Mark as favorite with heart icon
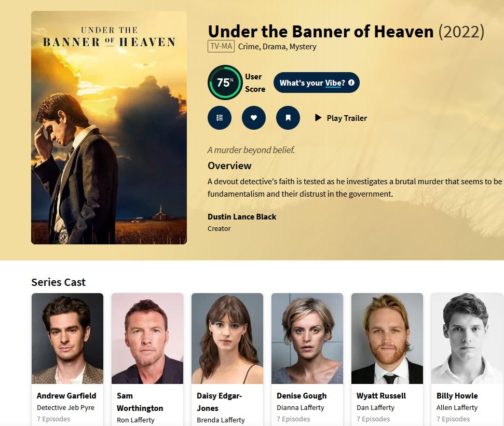504x426 pixels. coord(254,118)
